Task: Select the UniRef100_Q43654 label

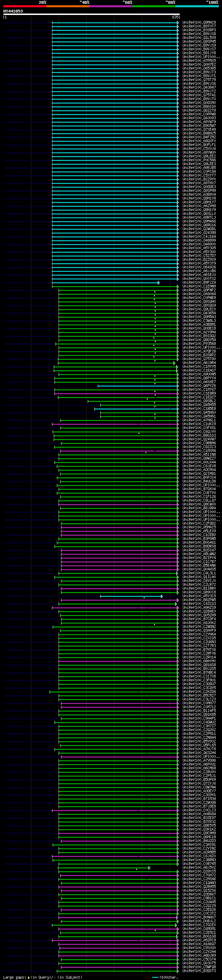Action: click(199, 313)
